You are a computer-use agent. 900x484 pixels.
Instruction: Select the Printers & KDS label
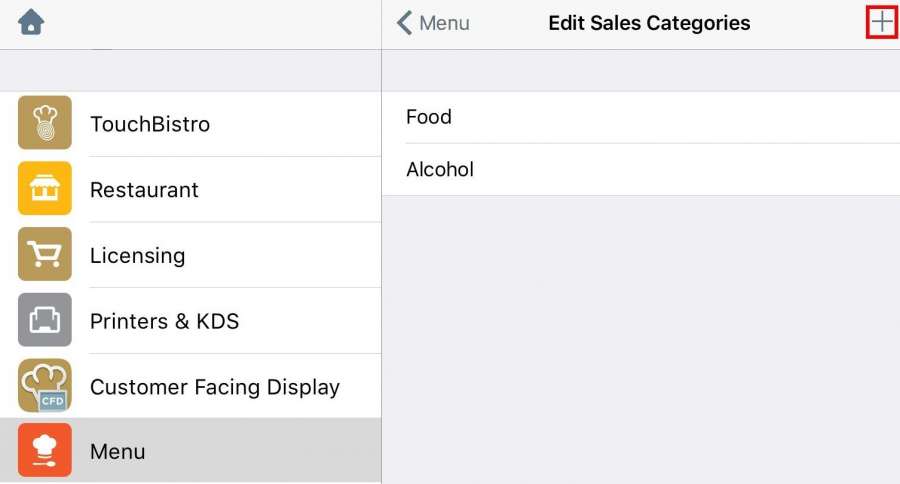coord(164,321)
